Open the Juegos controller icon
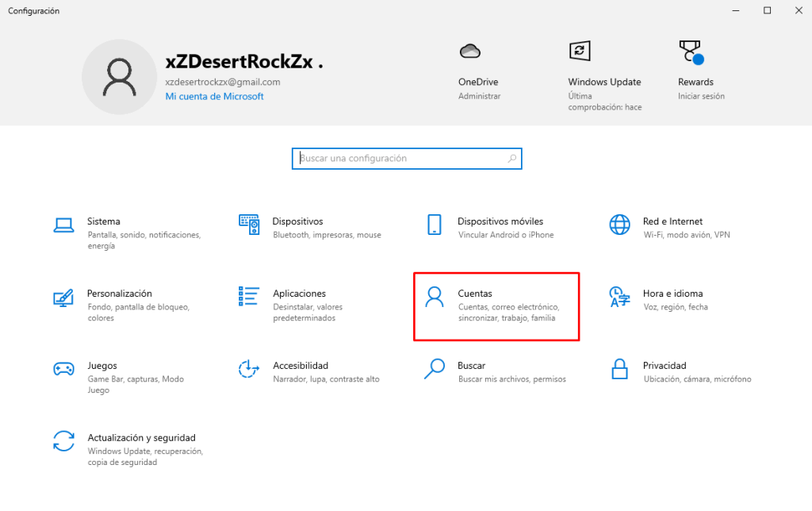This screenshot has width=812, height=511. click(x=63, y=369)
